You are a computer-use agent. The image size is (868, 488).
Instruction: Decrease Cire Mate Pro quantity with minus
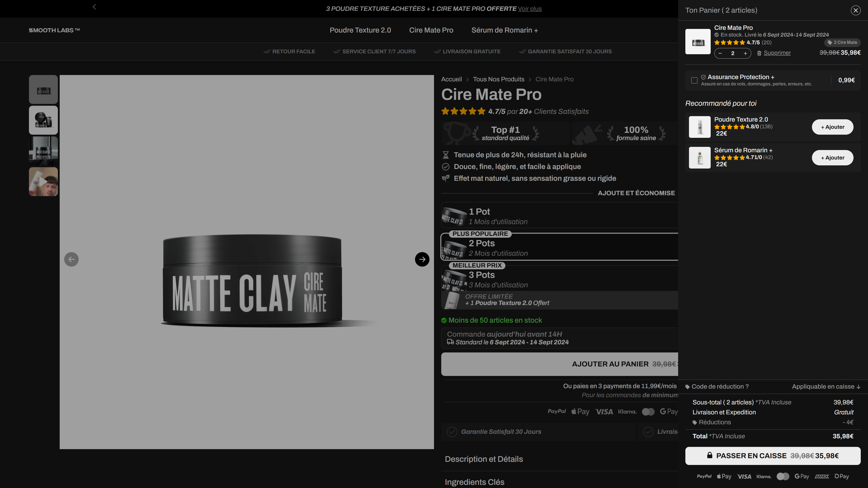pyautogui.click(x=720, y=53)
